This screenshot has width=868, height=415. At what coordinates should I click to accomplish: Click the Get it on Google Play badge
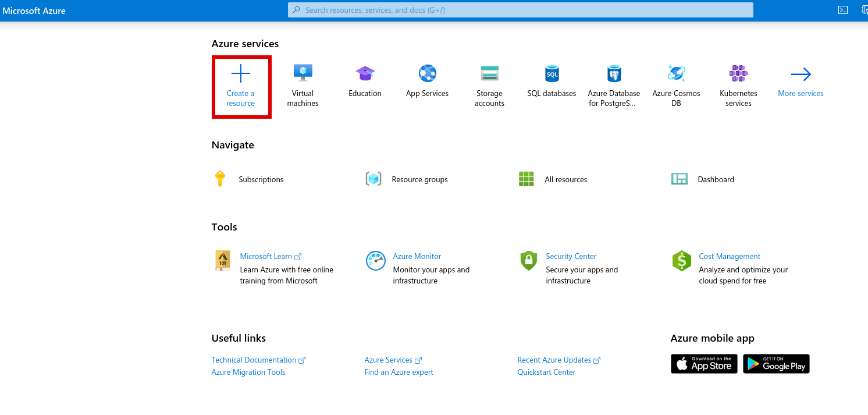[x=776, y=364]
